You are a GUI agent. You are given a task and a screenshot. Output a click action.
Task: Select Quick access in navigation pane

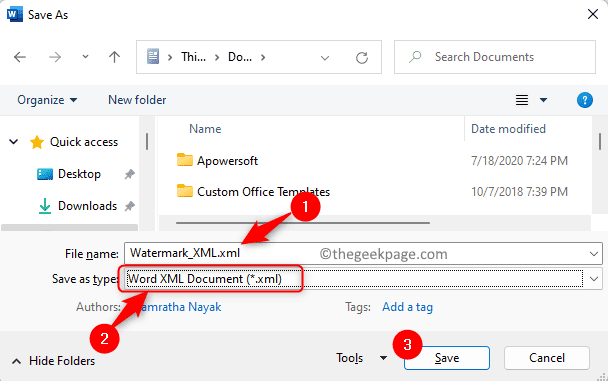click(x=84, y=142)
